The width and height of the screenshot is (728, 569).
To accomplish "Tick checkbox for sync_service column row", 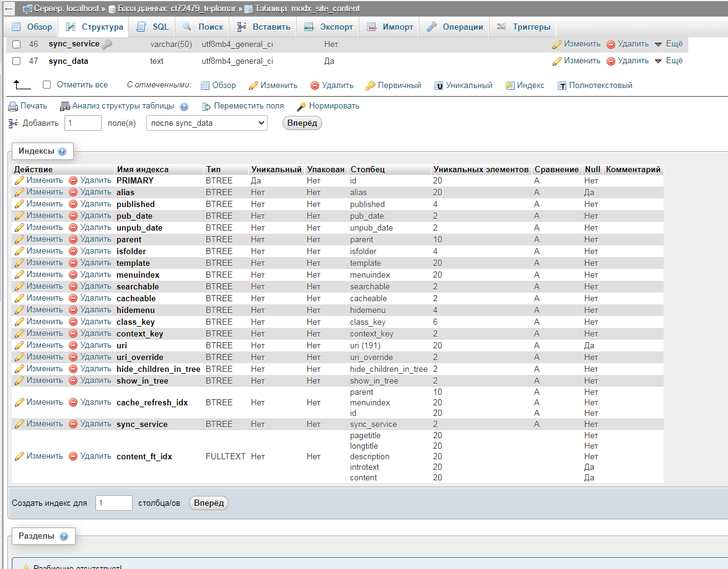I will [17, 44].
